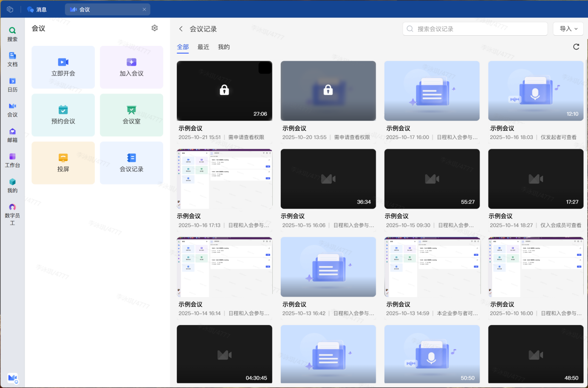Open 数字员工 in the left sidebar

click(12, 215)
